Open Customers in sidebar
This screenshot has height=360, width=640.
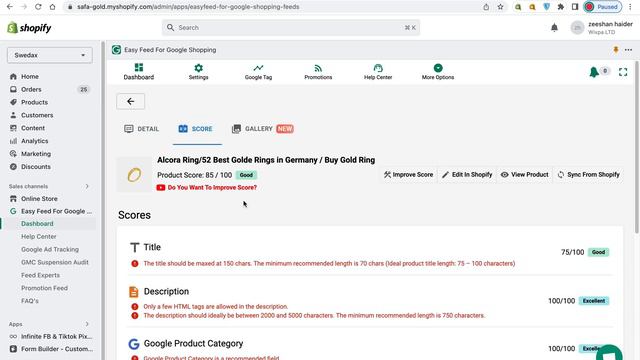(x=37, y=116)
